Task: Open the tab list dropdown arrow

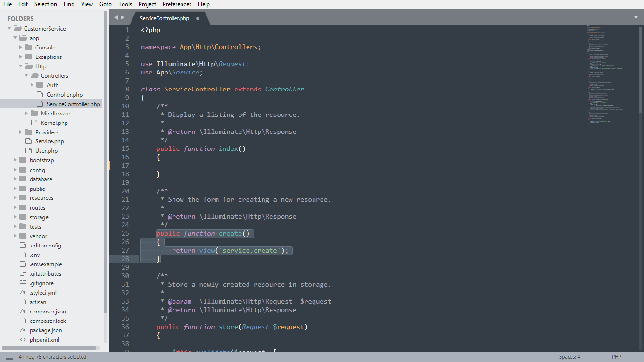Action: (x=636, y=17)
